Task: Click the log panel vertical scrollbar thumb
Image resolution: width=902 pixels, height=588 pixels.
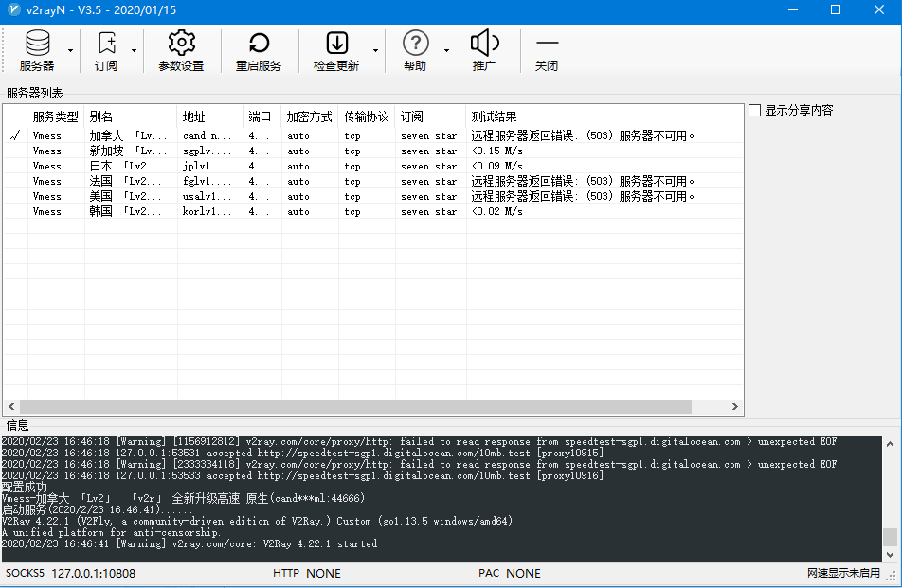Action: (x=890, y=537)
